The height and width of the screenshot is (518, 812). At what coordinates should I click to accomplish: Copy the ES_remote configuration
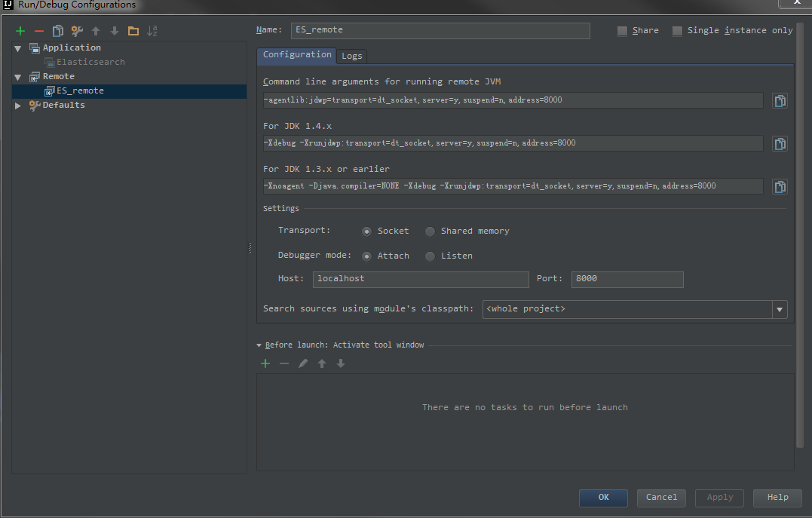(x=57, y=31)
